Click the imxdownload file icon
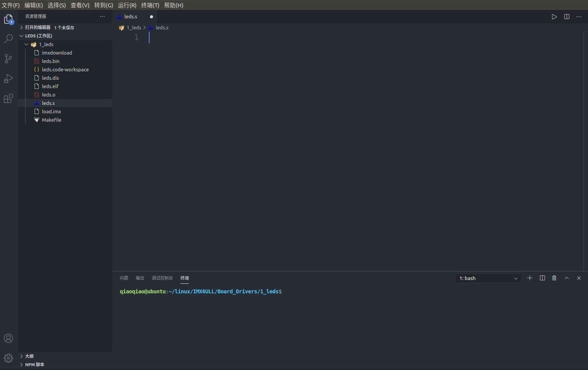This screenshot has width=588, height=370. point(37,53)
